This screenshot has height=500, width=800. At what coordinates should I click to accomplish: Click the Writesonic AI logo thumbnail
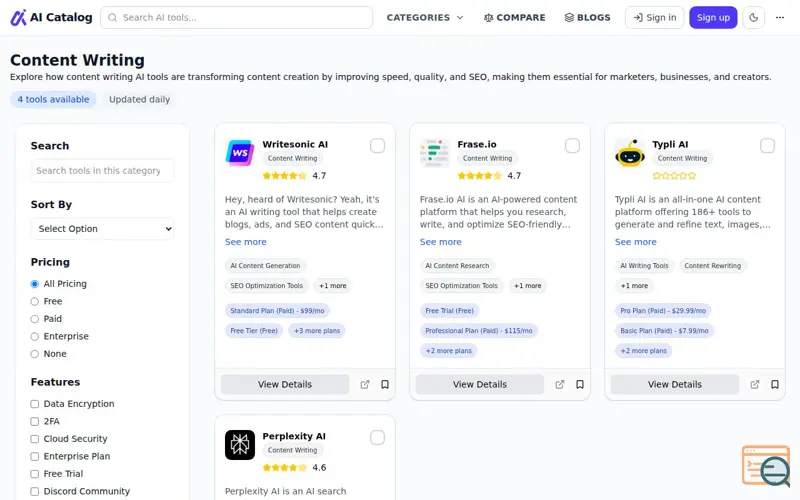point(240,153)
